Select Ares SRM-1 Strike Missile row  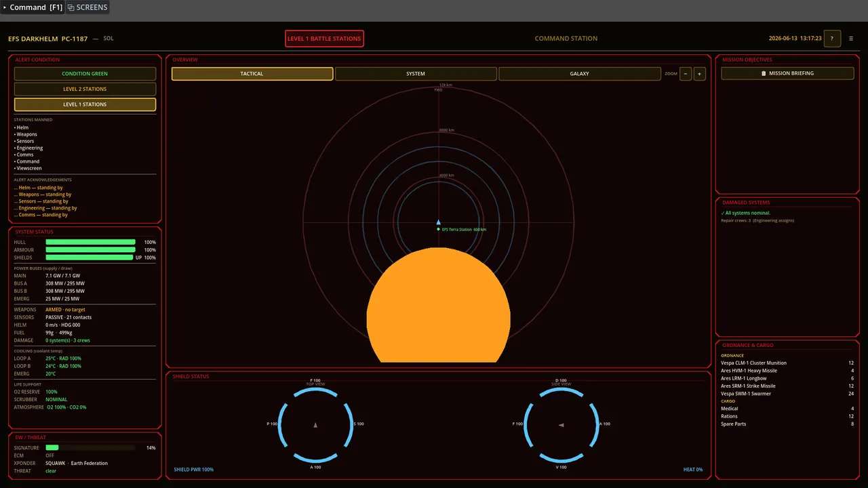tap(787, 386)
